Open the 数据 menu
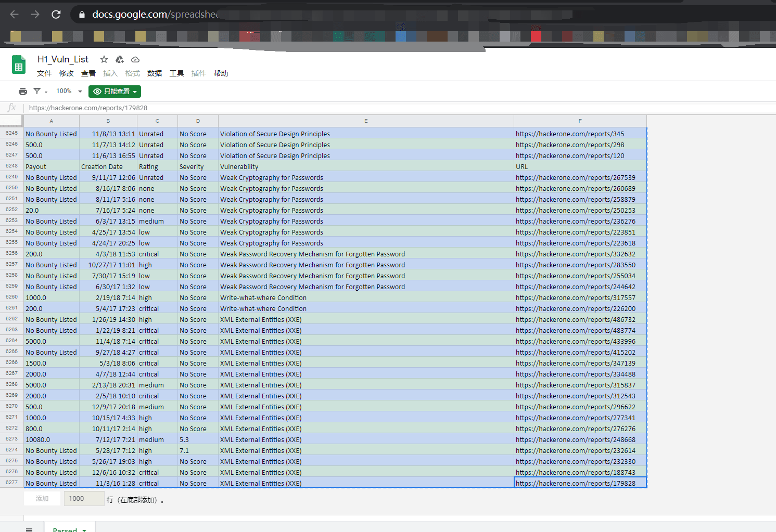Image resolution: width=776 pixels, height=532 pixels. click(155, 73)
